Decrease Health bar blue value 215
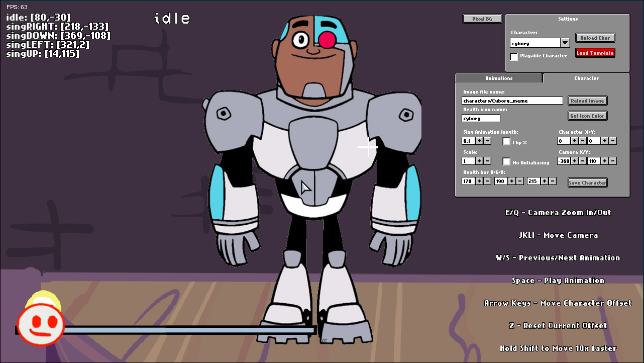 (x=553, y=181)
